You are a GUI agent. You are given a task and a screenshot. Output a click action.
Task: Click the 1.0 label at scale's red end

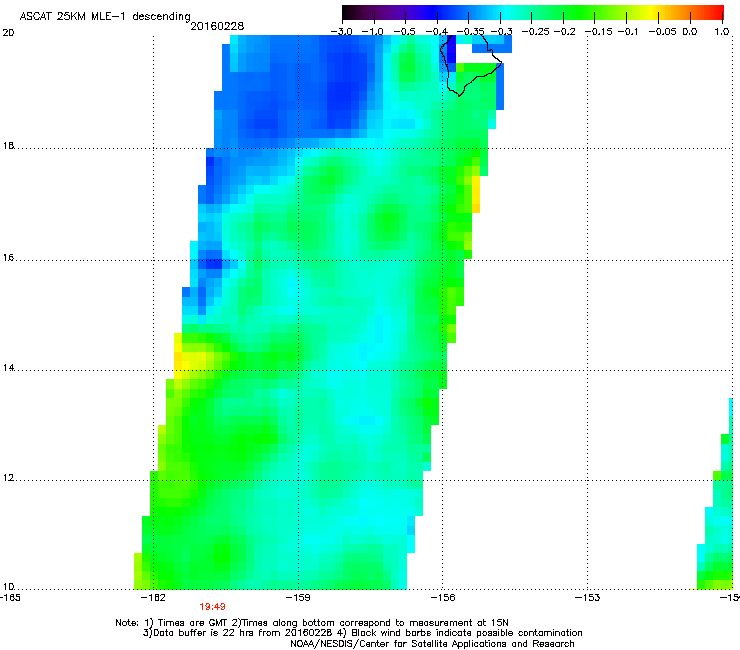(x=722, y=32)
